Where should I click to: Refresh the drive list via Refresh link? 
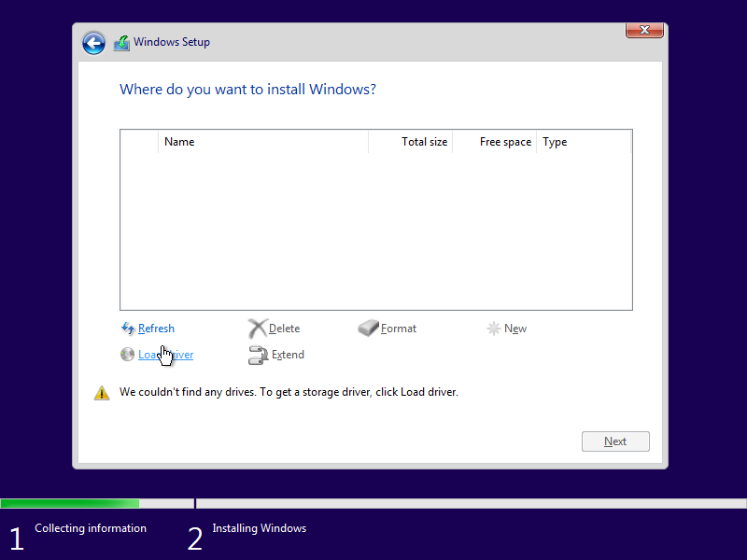(156, 329)
